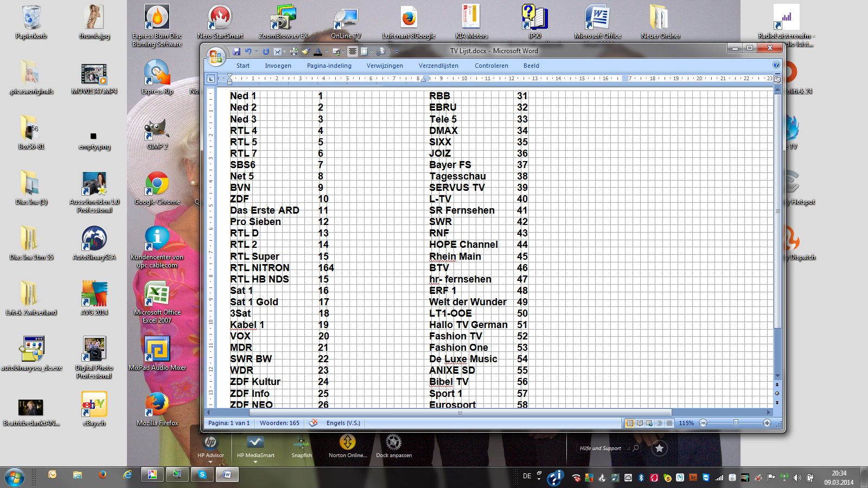Expand Customize Quick Access Toolbar menu
The image size is (868, 488).
(x=397, y=52)
